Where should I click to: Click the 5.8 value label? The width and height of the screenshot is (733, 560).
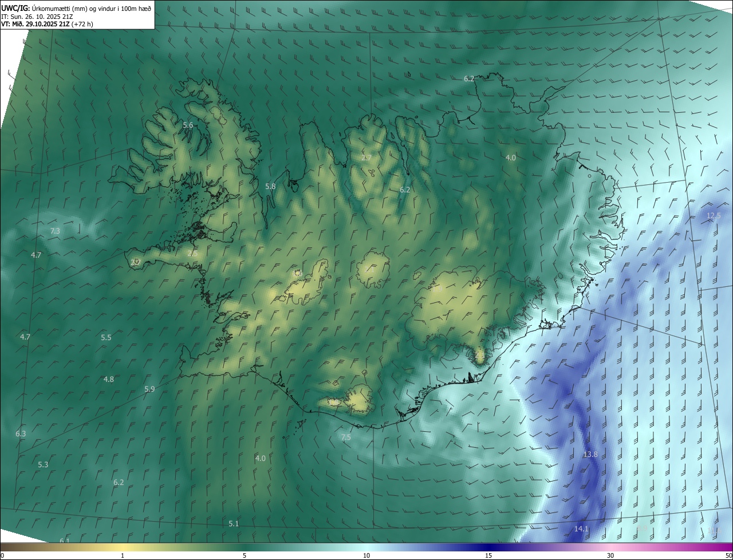pyautogui.click(x=270, y=186)
